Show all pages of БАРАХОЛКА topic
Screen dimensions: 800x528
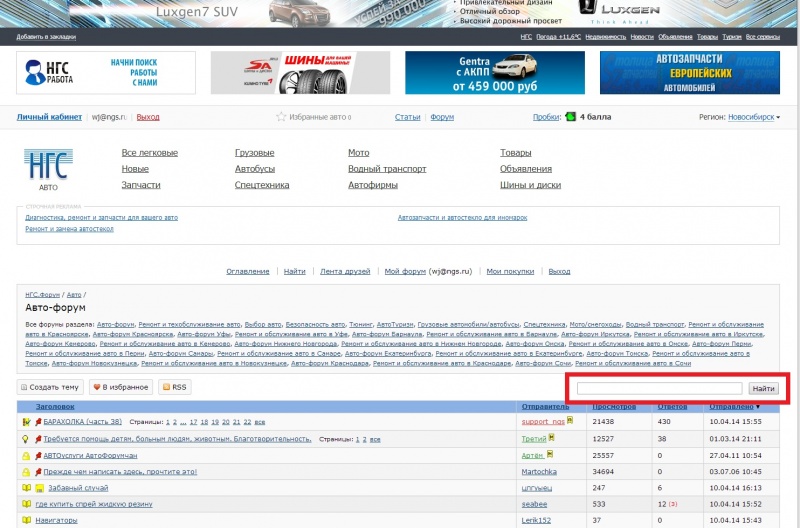260,423
